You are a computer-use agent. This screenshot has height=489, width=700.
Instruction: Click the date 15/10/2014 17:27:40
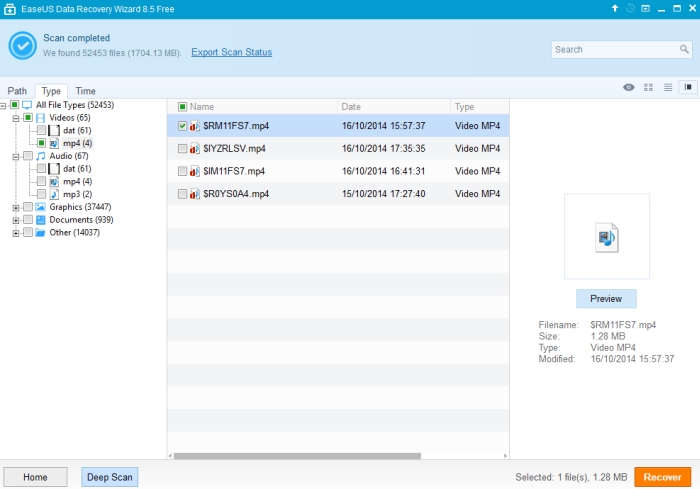coord(383,194)
